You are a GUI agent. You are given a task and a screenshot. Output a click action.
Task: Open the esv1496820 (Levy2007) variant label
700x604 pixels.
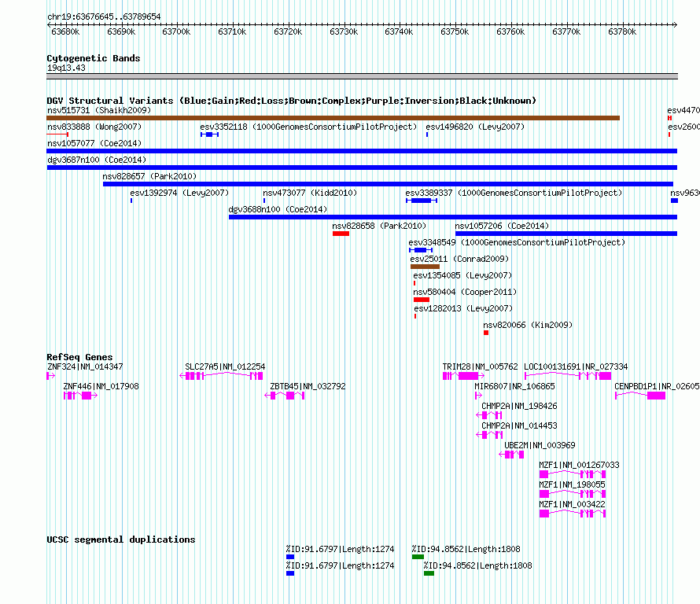pos(475,127)
